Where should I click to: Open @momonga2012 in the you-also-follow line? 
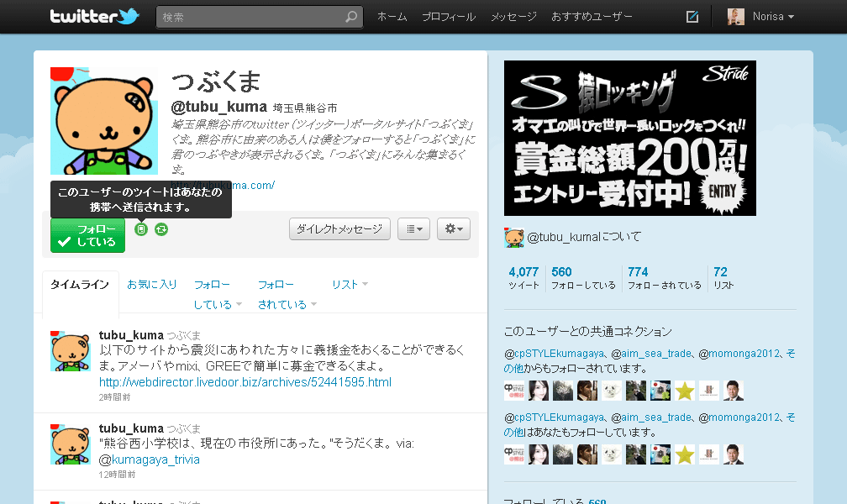tap(739, 417)
